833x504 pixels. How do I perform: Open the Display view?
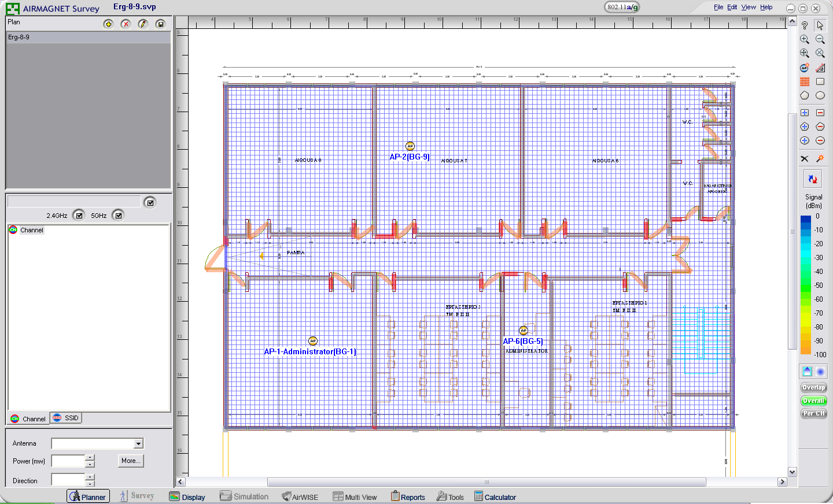click(187, 497)
